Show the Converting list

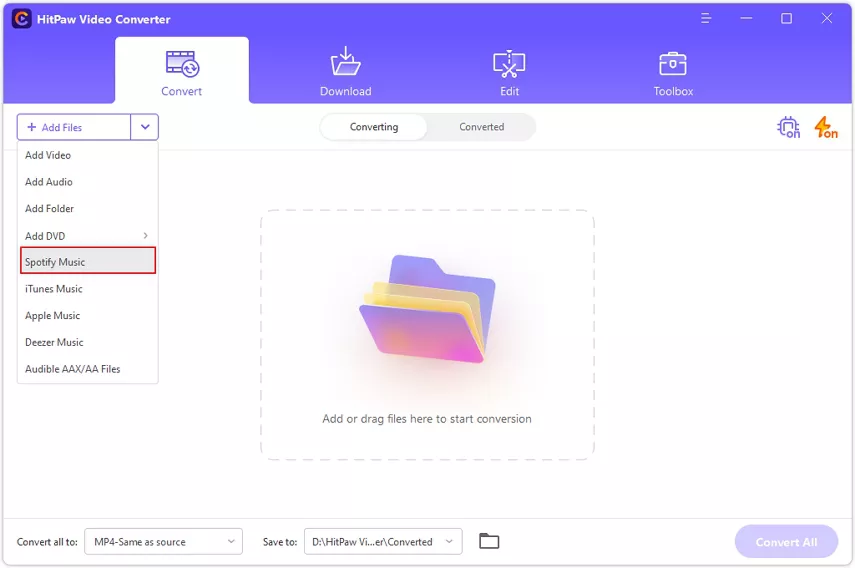coord(374,127)
